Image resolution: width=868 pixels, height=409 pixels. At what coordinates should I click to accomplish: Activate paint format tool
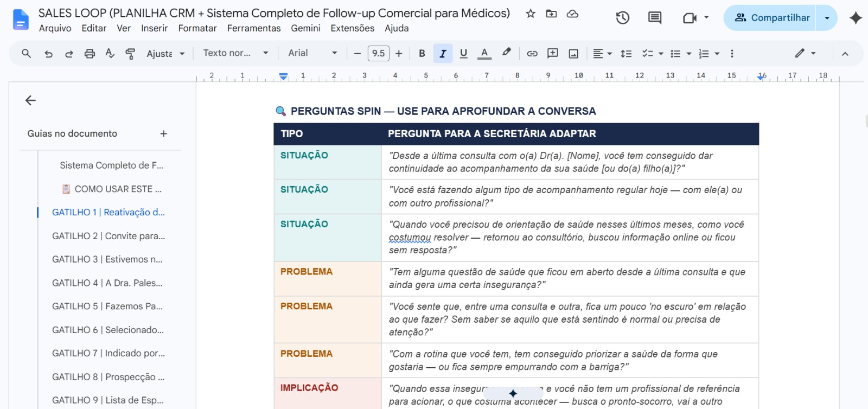[x=130, y=53]
